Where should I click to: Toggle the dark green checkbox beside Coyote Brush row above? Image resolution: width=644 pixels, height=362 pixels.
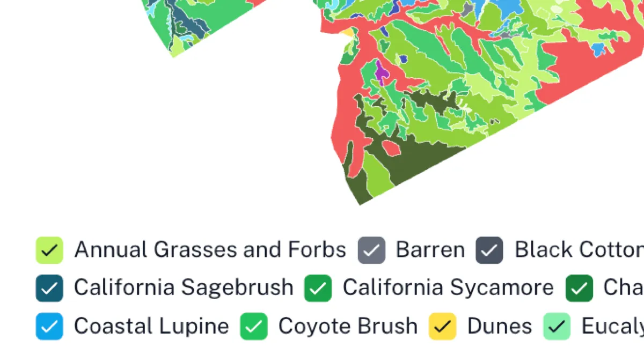(x=579, y=289)
